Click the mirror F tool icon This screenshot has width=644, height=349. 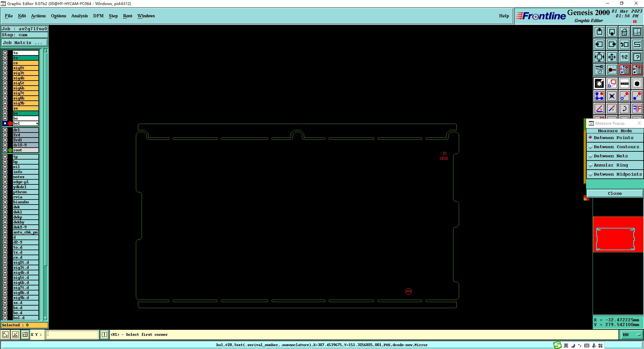click(637, 109)
